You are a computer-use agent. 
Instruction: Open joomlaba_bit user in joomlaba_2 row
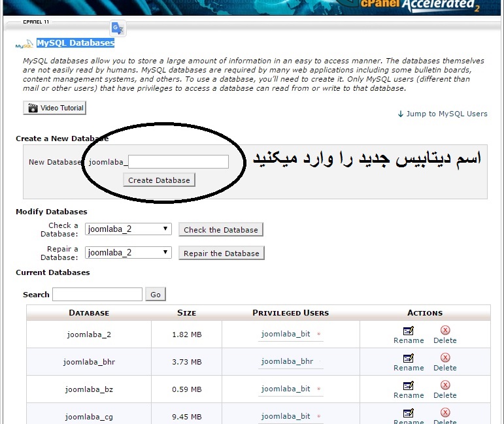[286, 334]
